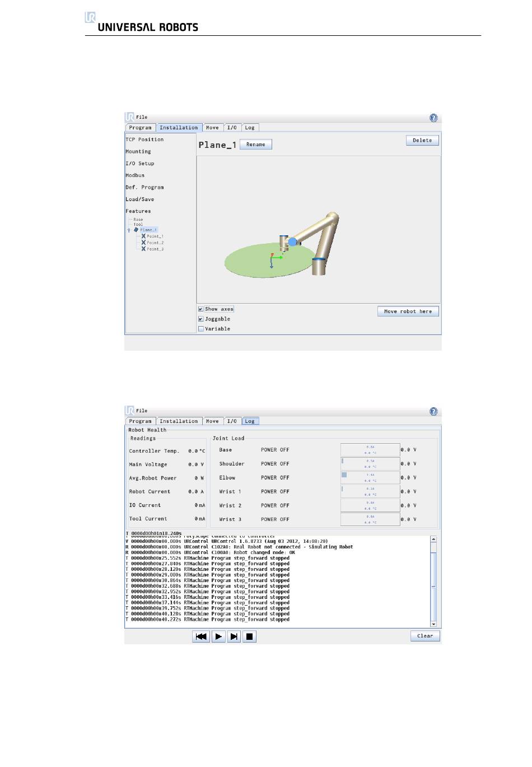Switch to Log tab on the Installation screen
Screen dimensions: 532x767
tap(250, 128)
